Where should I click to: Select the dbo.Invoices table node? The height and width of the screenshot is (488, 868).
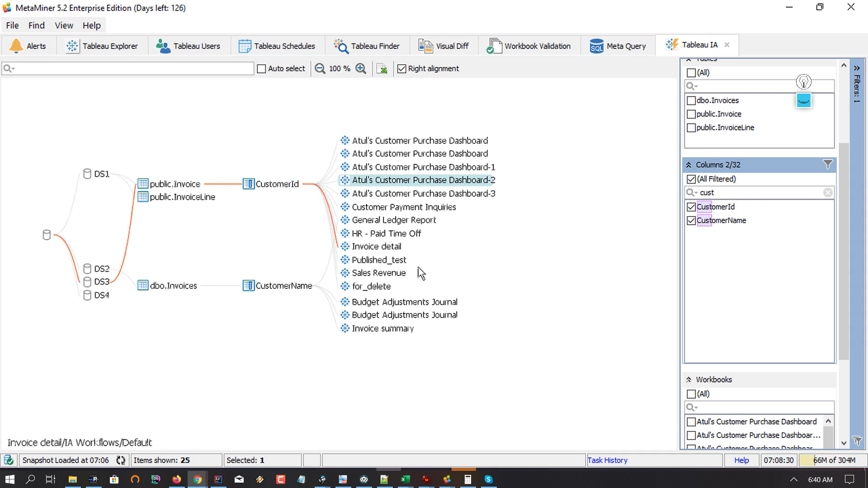[x=168, y=286]
